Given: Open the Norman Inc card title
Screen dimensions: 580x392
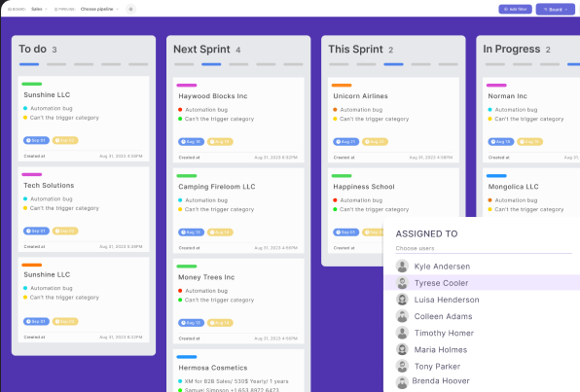Looking at the screenshot, I should point(508,96).
